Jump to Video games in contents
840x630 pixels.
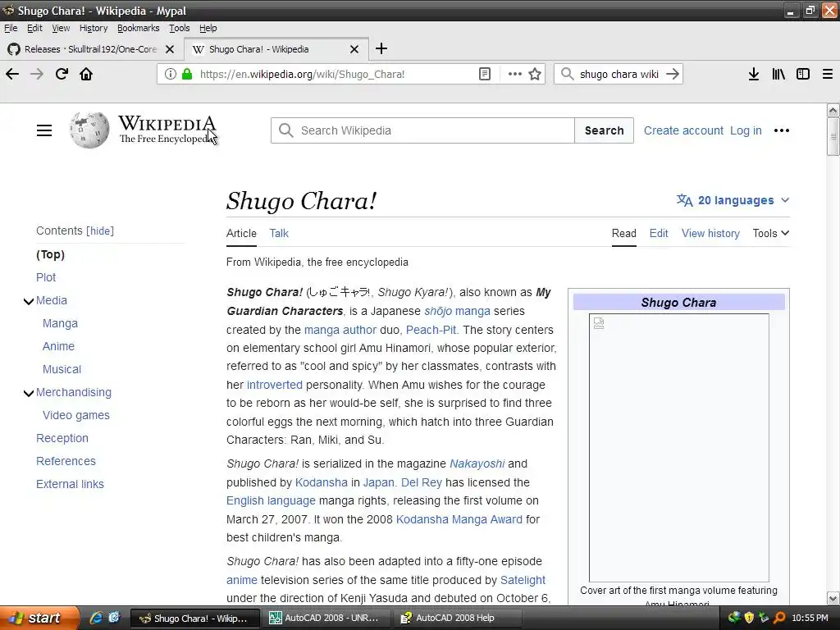point(76,415)
